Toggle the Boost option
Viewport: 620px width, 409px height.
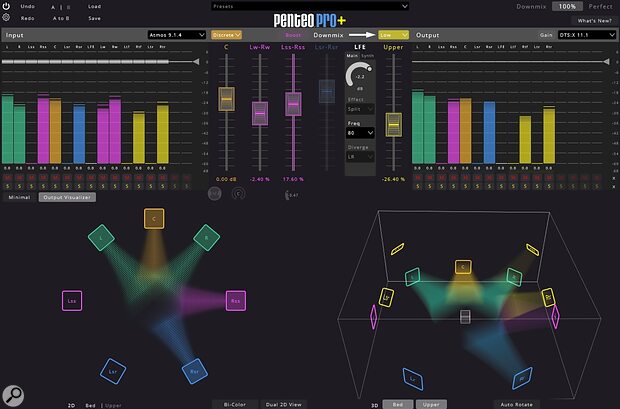[x=293, y=35]
